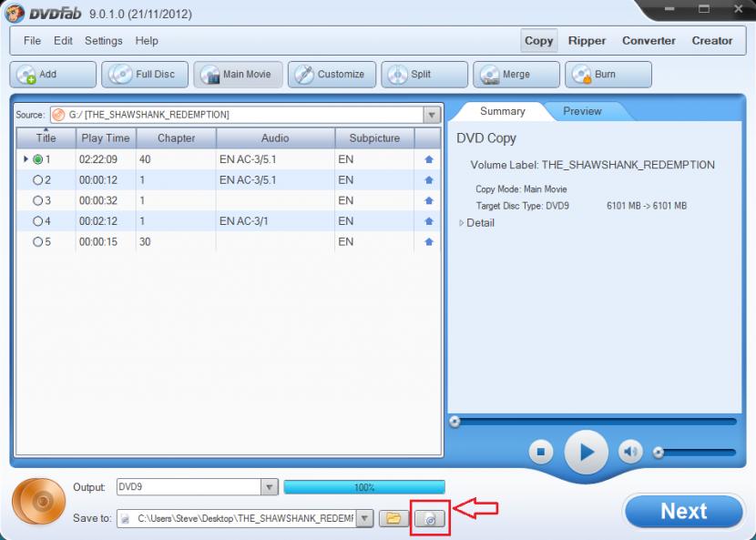Switch to the Copy module
Screen dimensions: 756x540
point(538,40)
